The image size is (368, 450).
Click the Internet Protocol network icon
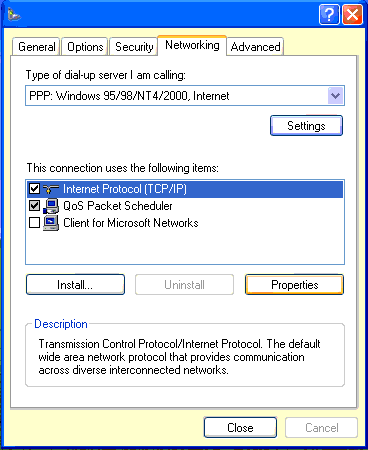point(51,189)
